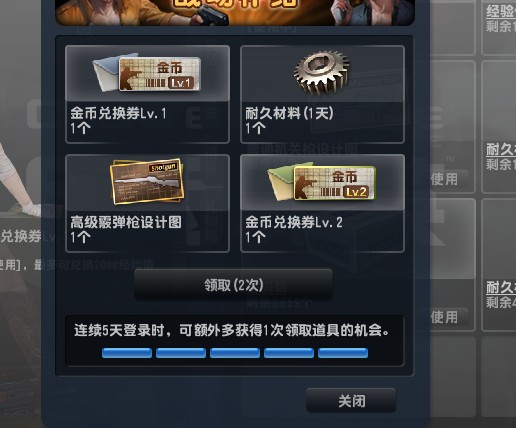Click the gold coin voucher Lv2 icon
Screen dimensions: 516x428
(x=322, y=182)
